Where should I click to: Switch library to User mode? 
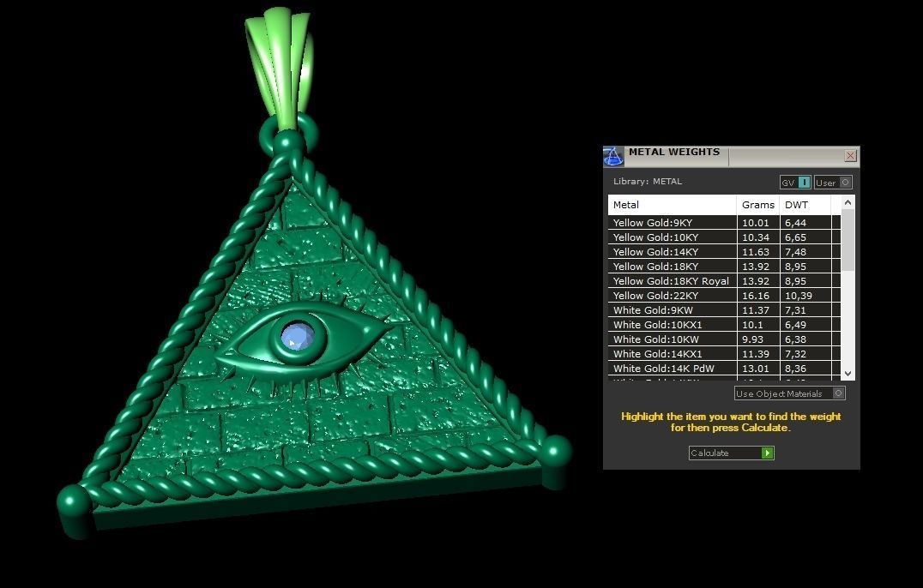coord(833,183)
